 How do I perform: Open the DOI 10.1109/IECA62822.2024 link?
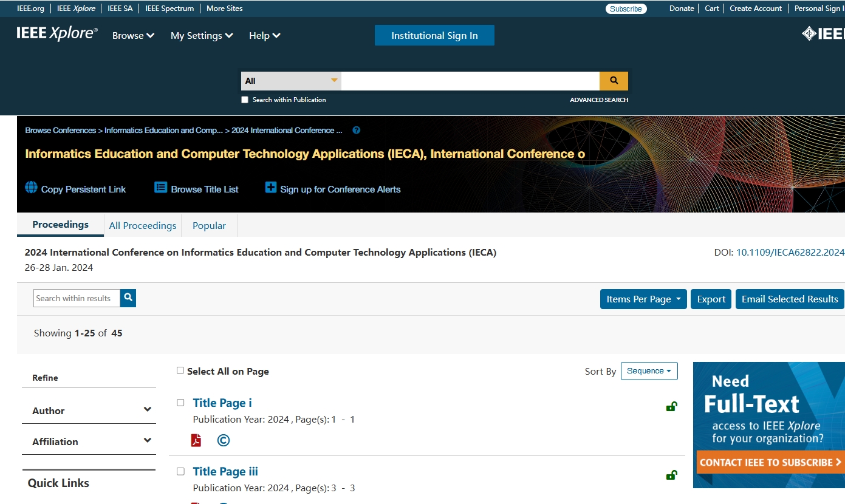[790, 252]
